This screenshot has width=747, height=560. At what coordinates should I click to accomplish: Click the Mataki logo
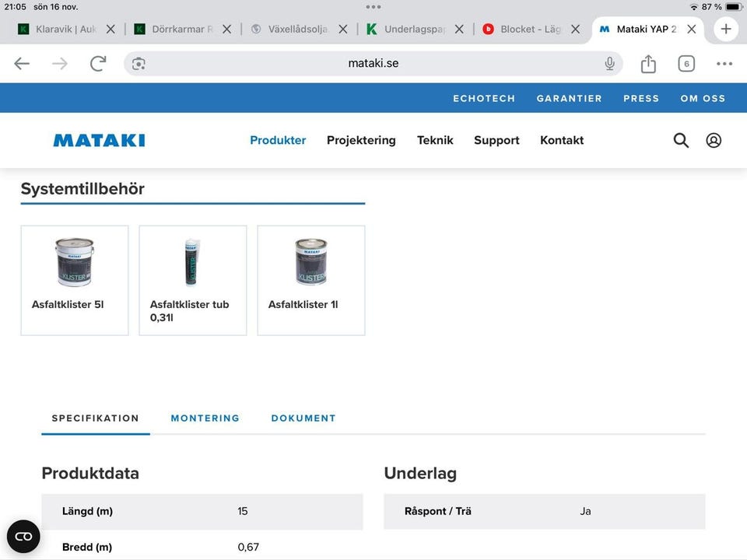coord(99,141)
